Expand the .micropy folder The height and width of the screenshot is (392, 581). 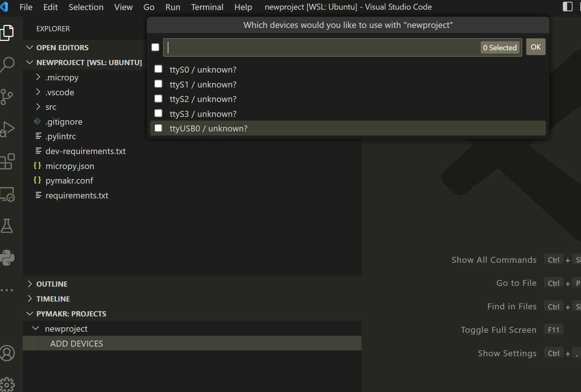tap(38, 77)
